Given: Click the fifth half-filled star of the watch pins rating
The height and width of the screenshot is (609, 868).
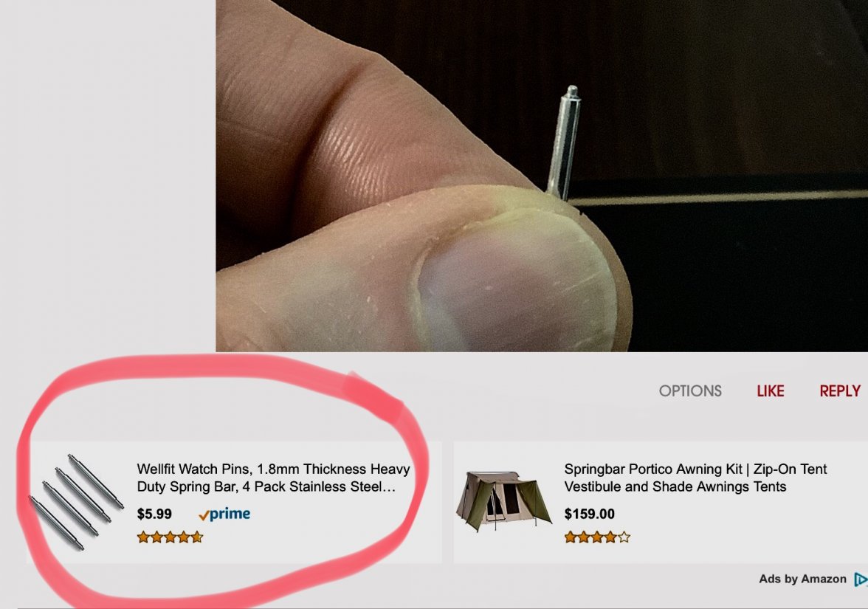Looking at the screenshot, I should point(197,537).
